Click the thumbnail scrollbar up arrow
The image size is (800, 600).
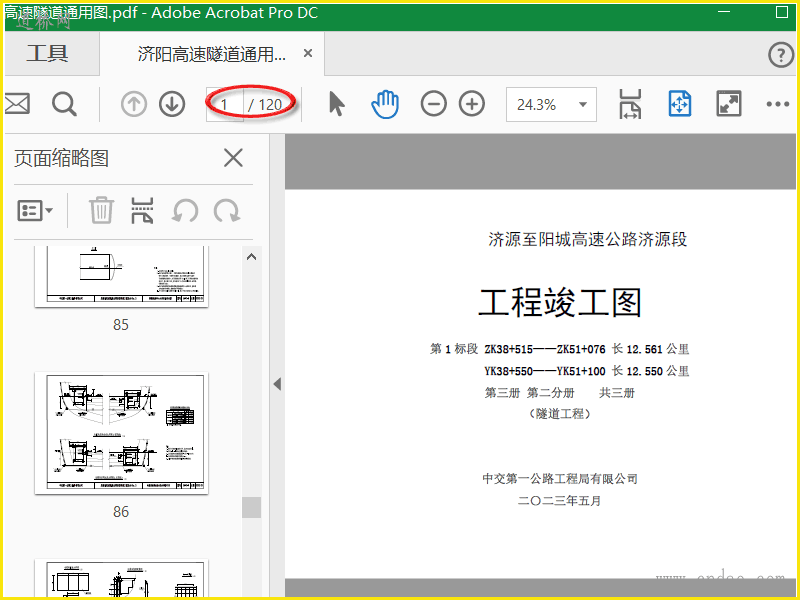[x=251, y=257]
